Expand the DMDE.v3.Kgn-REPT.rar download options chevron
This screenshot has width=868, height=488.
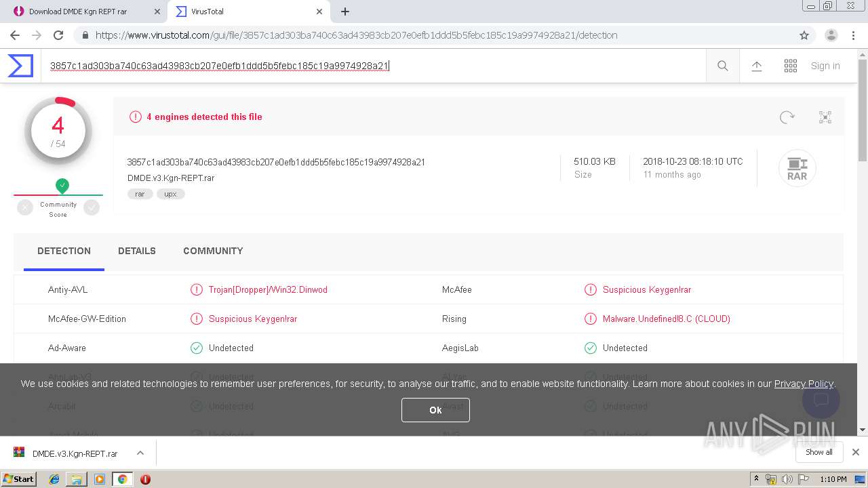click(x=140, y=453)
